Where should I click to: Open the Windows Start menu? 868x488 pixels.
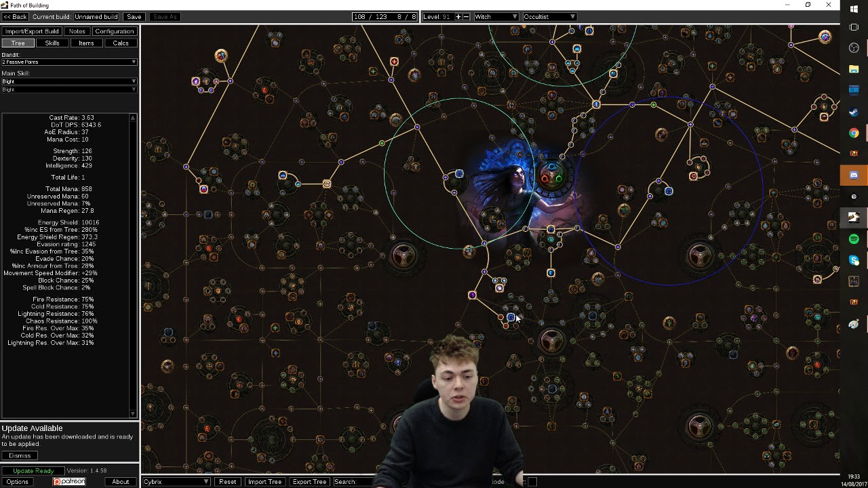[x=854, y=8]
